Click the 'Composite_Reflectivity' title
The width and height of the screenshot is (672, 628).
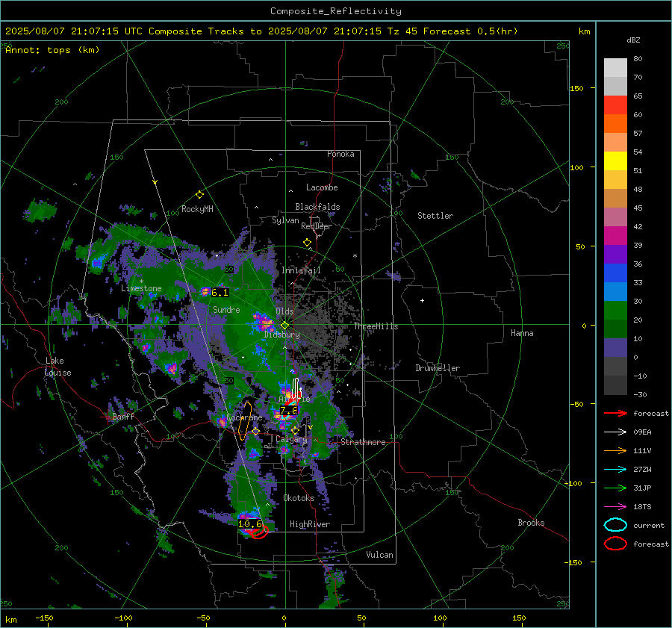coord(336,11)
